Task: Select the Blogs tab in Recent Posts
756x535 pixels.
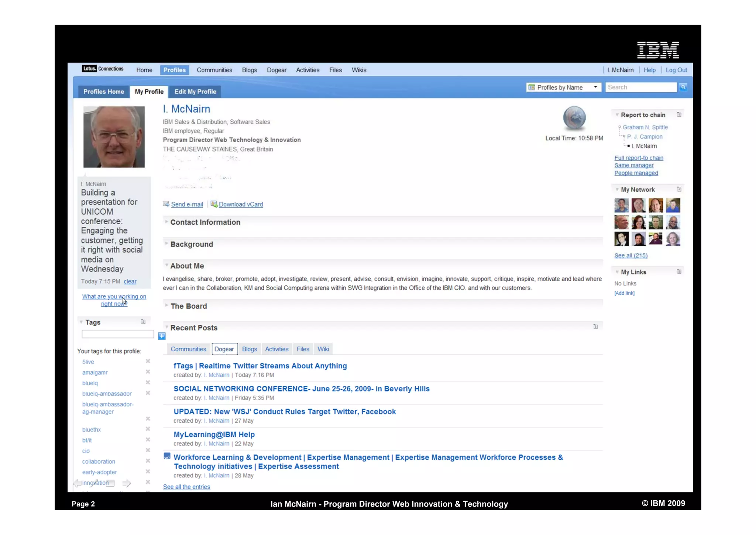Action: [x=249, y=349]
